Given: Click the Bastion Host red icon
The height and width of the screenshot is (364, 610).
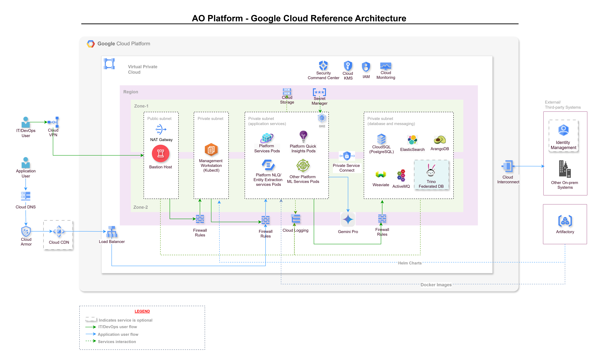Looking at the screenshot, I should pyautogui.click(x=161, y=154).
